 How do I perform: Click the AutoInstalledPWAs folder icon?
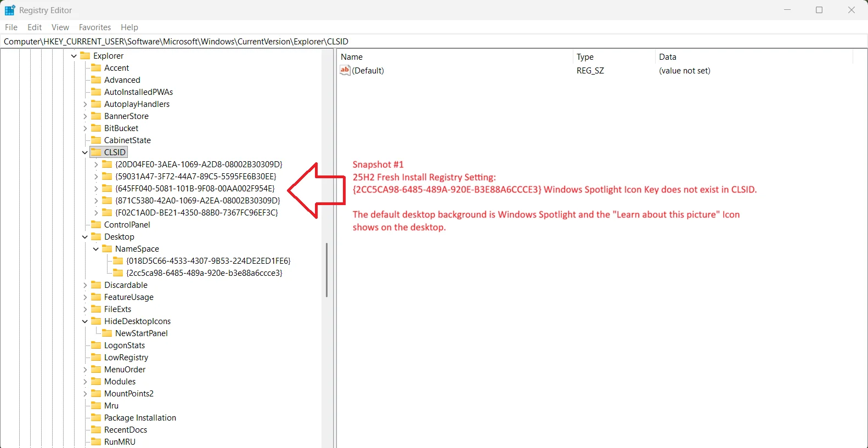(96, 92)
